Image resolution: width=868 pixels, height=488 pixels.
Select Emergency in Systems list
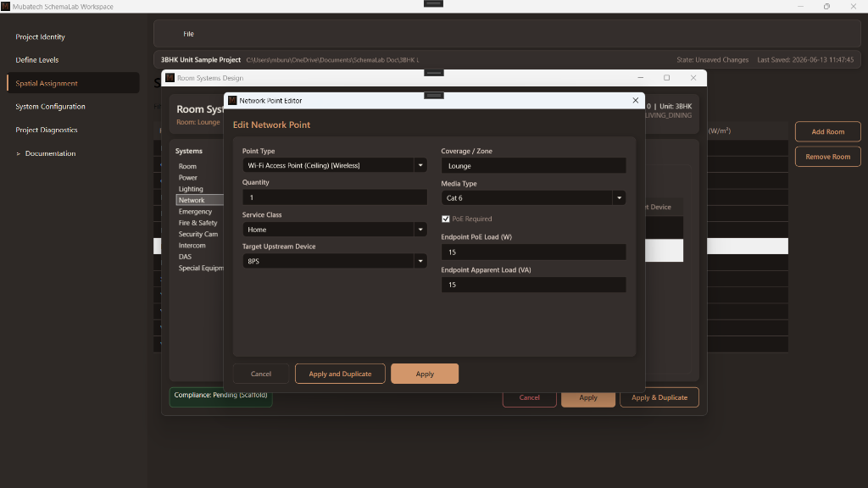pyautogui.click(x=195, y=211)
